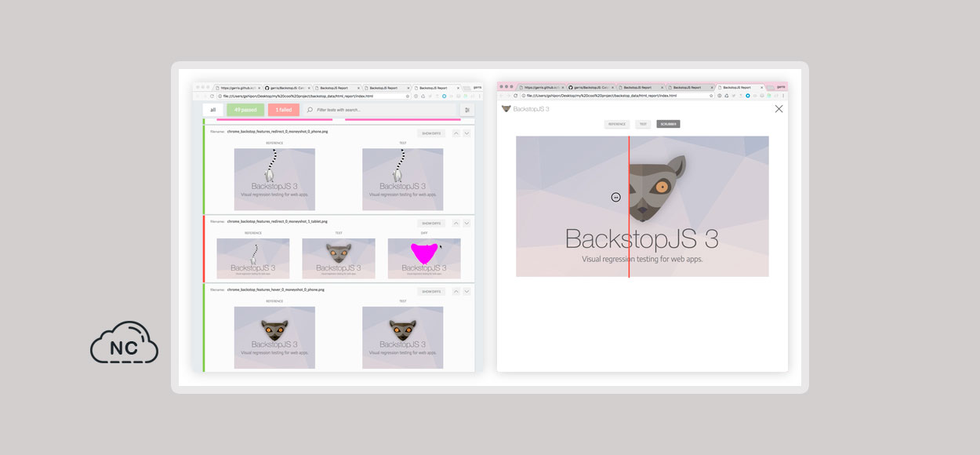The width and height of the screenshot is (980, 455).
Task: Click SHOW DIFFS for redirect_0_moneyshot_1_tablet.png
Action: (431, 223)
